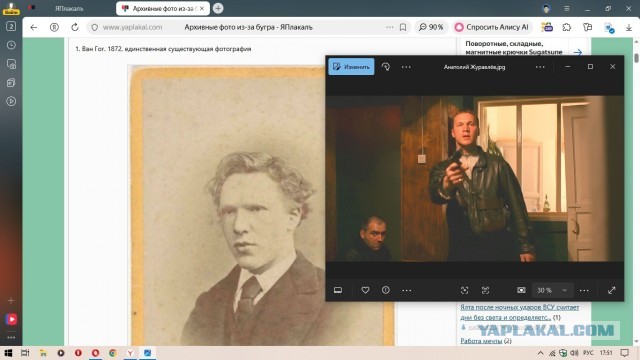Click the 90 % zoom indicator in address bar

coord(431,27)
